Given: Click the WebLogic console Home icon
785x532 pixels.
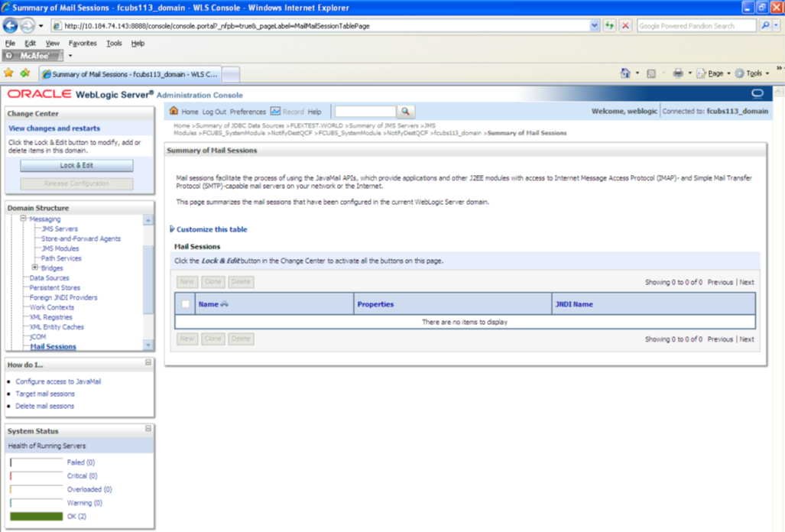Looking at the screenshot, I should point(174,111).
